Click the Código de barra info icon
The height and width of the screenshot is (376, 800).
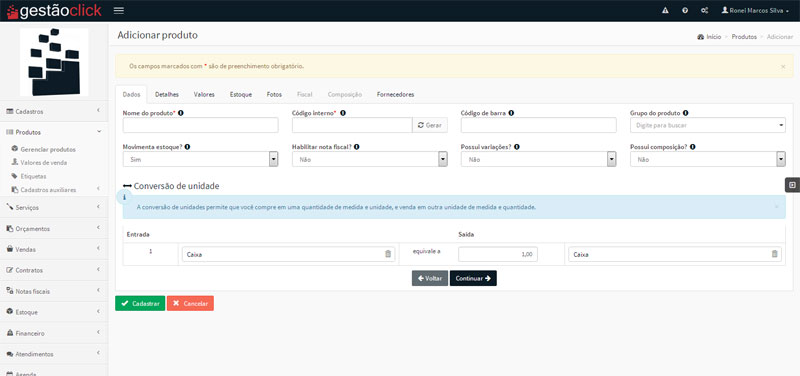pos(511,113)
